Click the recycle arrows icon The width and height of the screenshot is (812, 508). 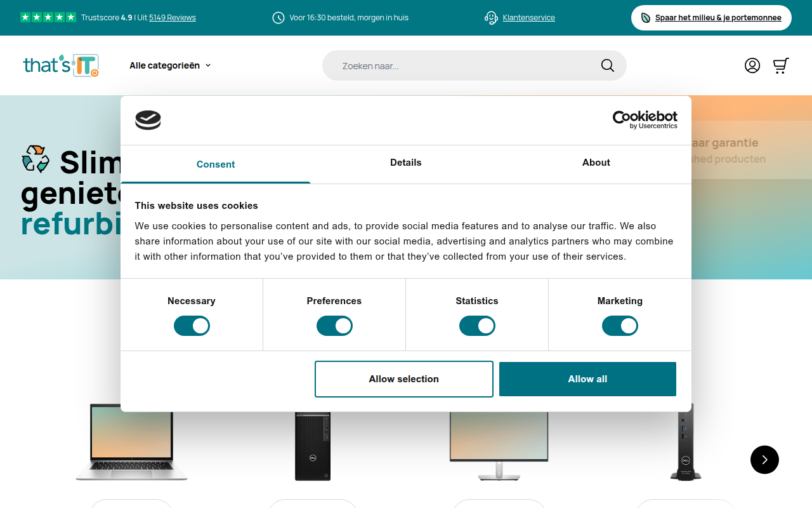(x=36, y=159)
